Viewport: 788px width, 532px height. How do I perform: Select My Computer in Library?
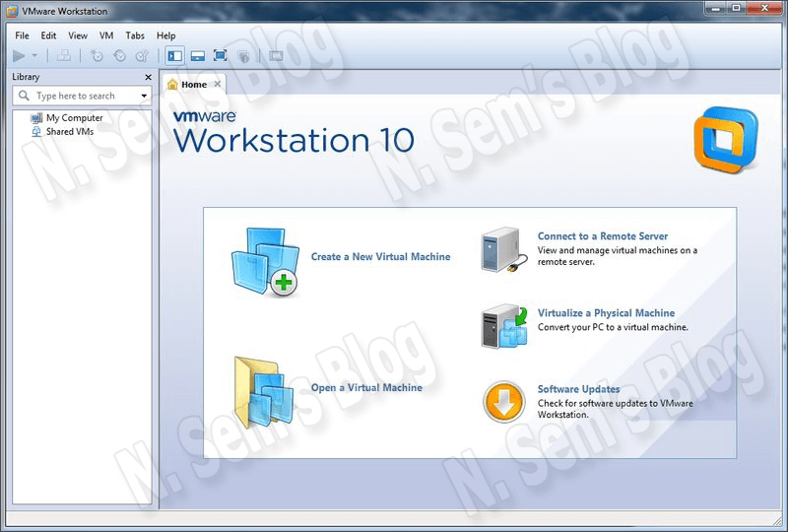coord(74,117)
